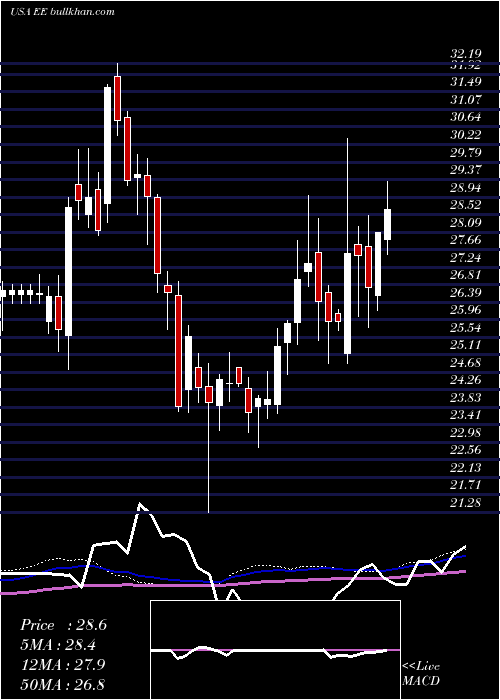Viewport: 500px width, 700px height.
Task: Select the 28.52 price axis label
Action: point(465,205)
